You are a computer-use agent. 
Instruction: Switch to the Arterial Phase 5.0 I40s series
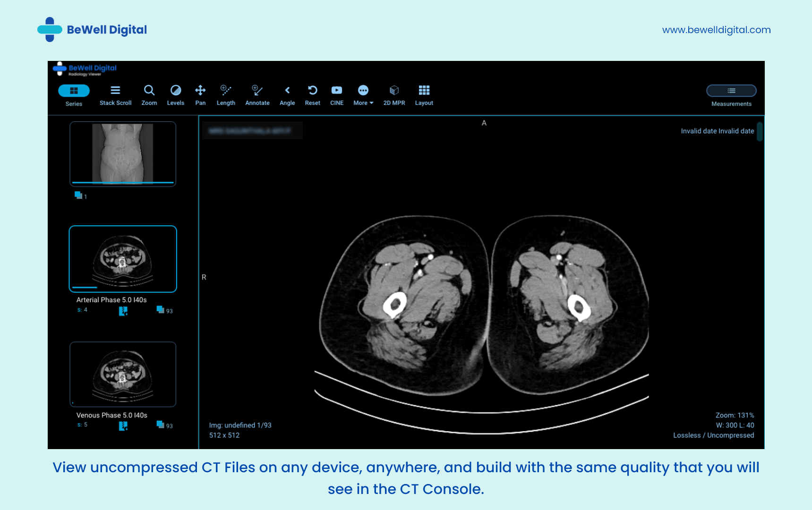point(123,259)
